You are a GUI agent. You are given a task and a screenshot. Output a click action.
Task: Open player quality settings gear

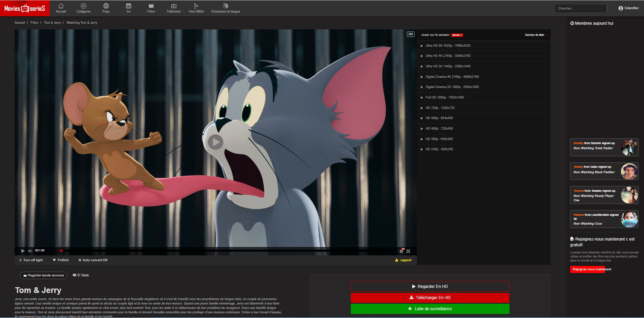point(402,251)
